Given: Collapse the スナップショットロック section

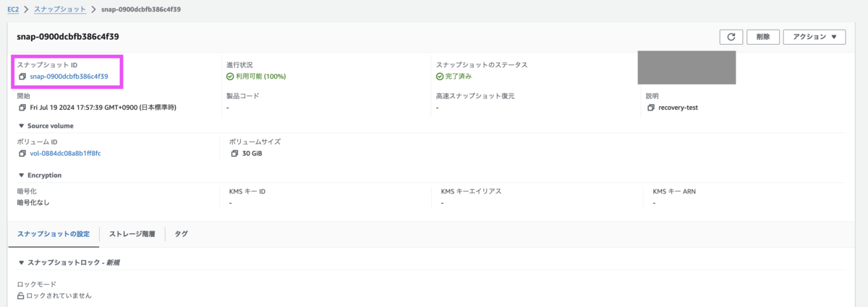Looking at the screenshot, I should [x=21, y=262].
